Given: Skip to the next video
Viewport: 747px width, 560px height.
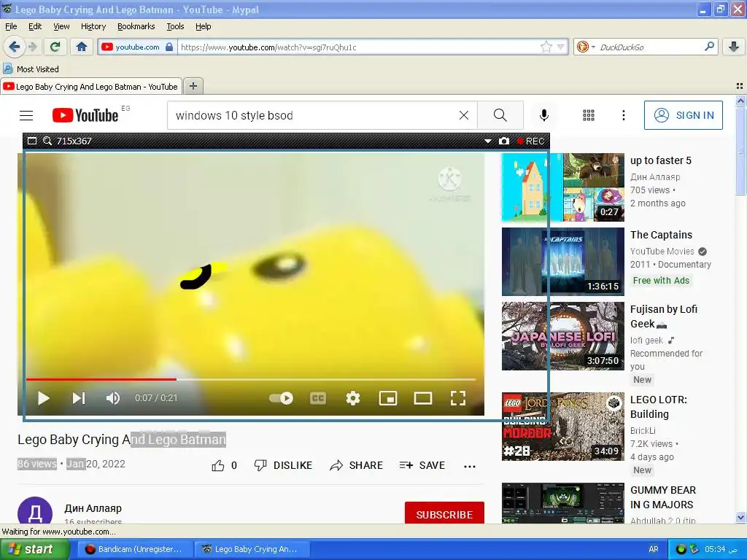Looking at the screenshot, I should [x=79, y=398].
